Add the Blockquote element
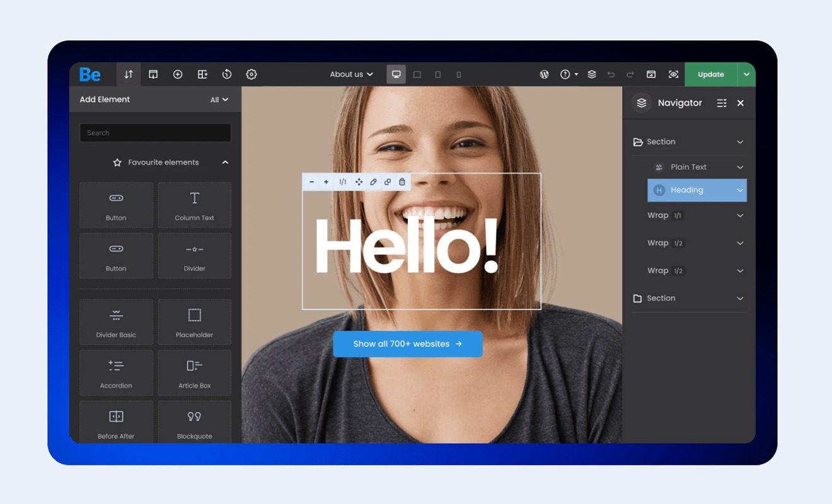Image resolution: width=832 pixels, height=504 pixels. [x=194, y=422]
